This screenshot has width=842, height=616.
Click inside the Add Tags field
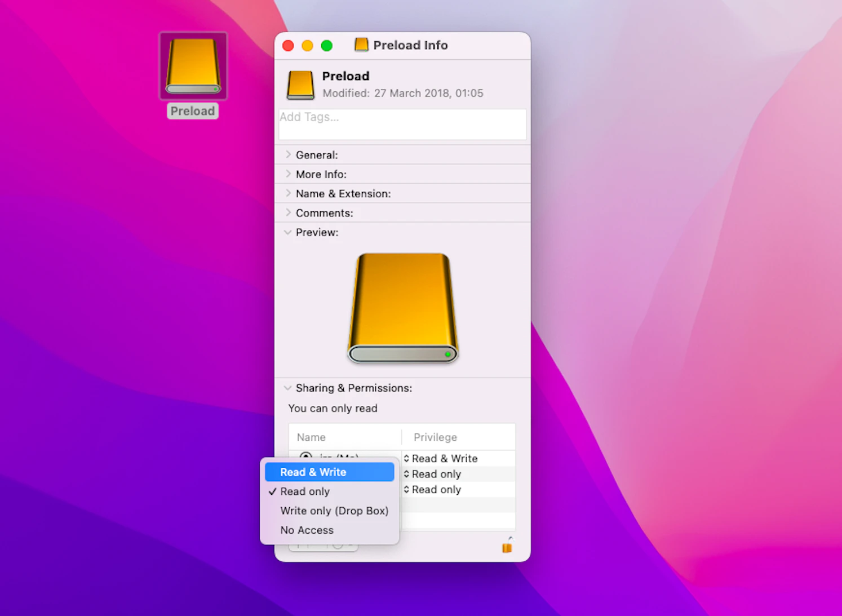[x=402, y=124]
